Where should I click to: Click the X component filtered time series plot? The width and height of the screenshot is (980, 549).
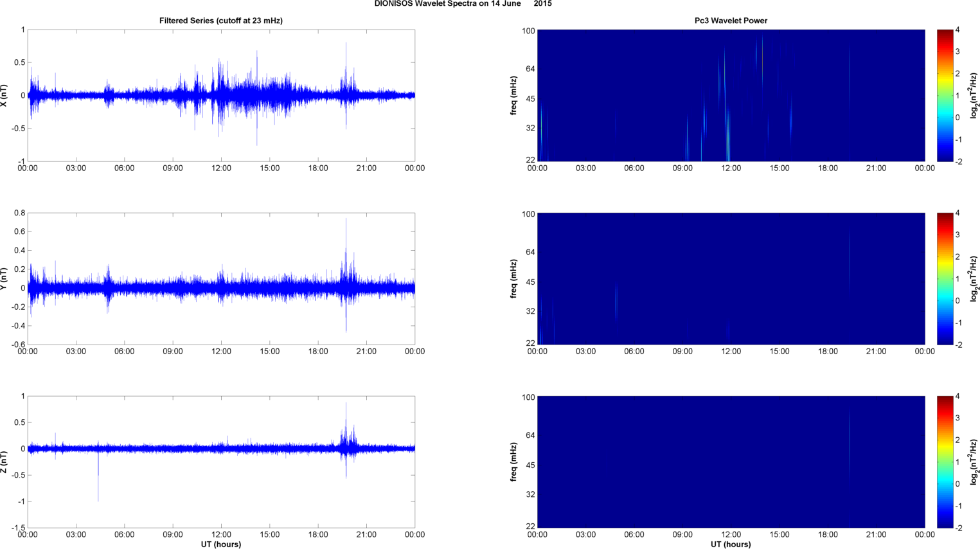coord(221,96)
